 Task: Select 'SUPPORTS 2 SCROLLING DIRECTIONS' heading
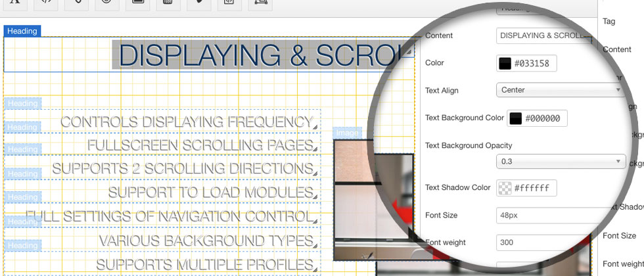183,169
